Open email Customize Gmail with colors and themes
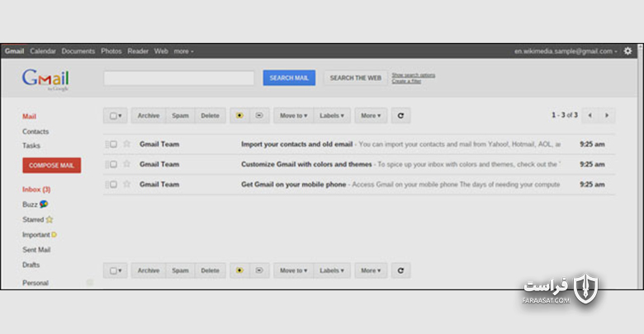Image resolution: width=644 pixels, height=334 pixels. (x=359, y=164)
